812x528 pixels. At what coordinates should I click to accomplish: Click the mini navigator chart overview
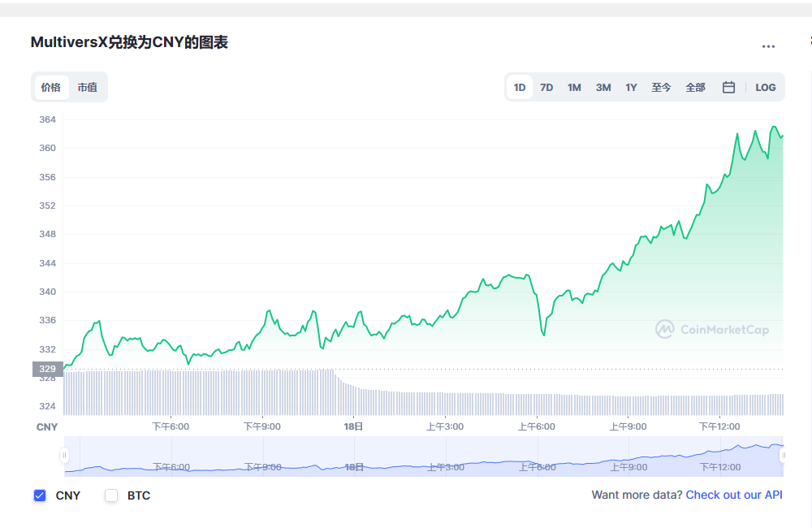(424, 457)
